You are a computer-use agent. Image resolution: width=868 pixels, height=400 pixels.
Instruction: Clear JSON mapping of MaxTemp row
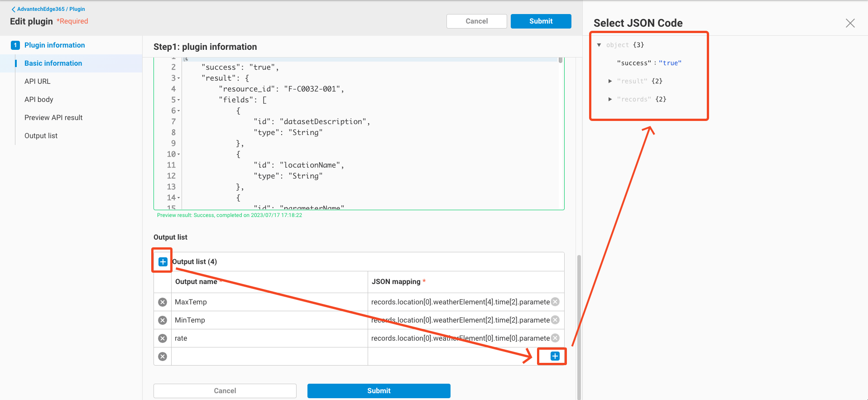click(x=555, y=302)
